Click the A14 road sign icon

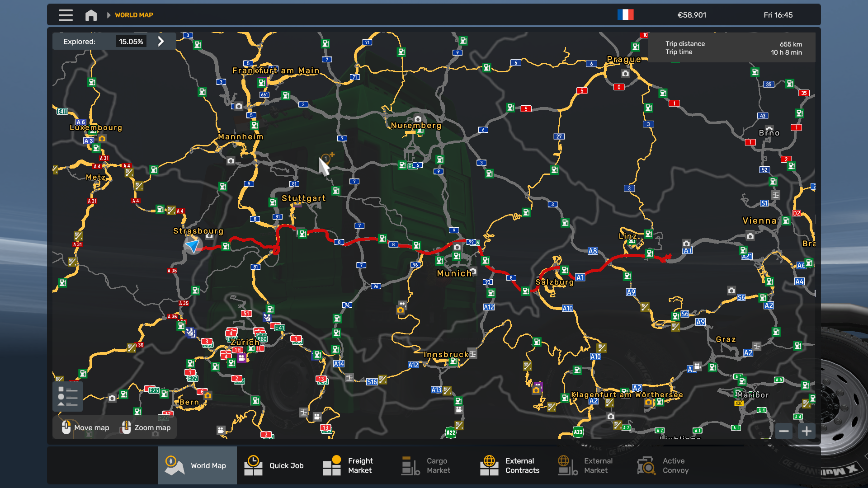click(x=339, y=364)
